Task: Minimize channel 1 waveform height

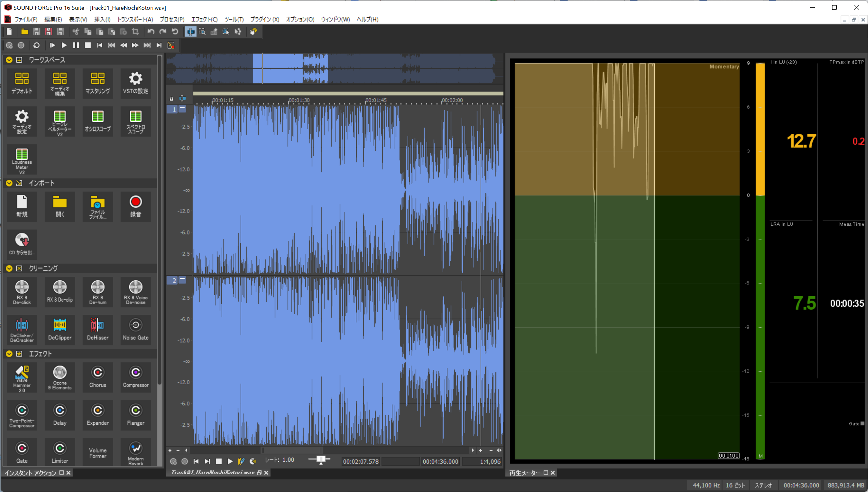Action: (x=182, y=108)
